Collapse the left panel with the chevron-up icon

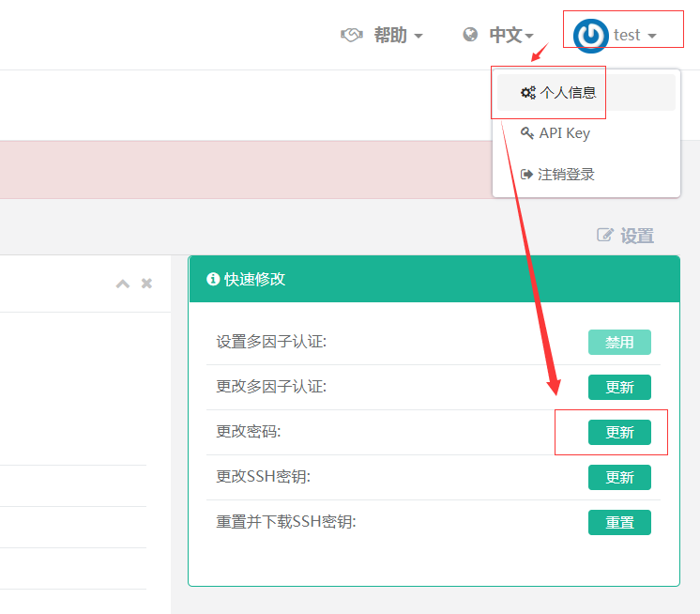pos(123,284)
